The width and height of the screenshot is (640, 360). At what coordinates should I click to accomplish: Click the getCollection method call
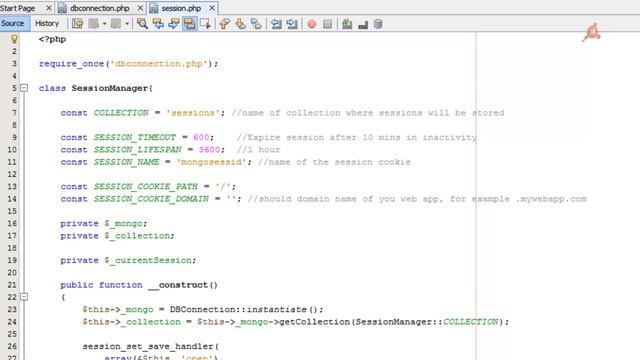point(315,322)
